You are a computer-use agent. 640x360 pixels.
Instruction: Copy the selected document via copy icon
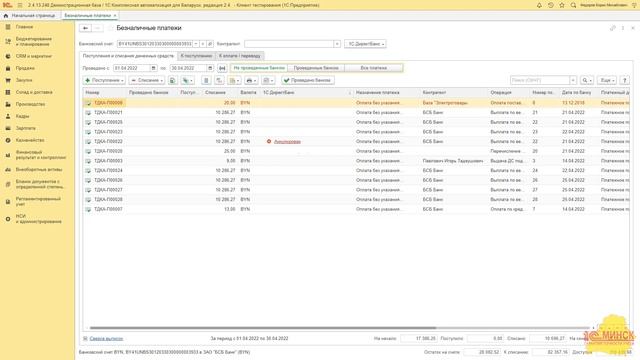click(x=173, y=80)
